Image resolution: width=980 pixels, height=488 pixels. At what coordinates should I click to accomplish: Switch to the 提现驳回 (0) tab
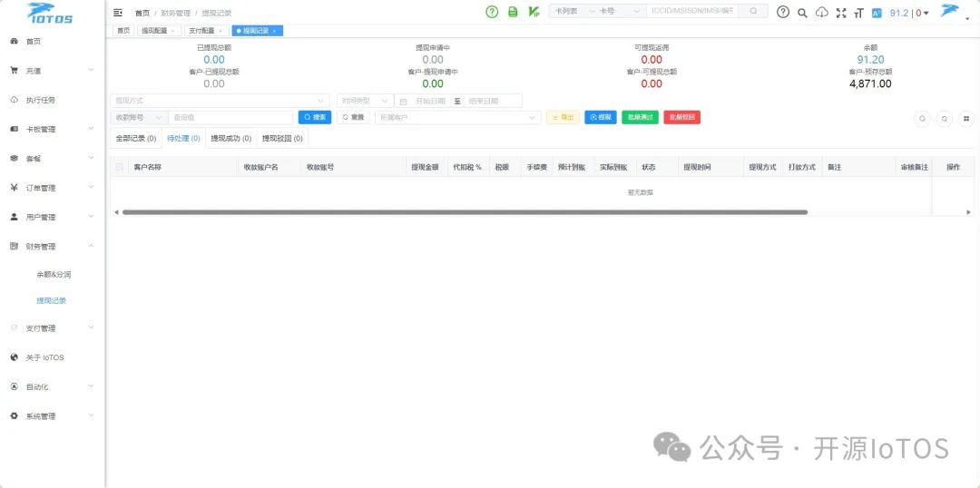pos(282,139)
